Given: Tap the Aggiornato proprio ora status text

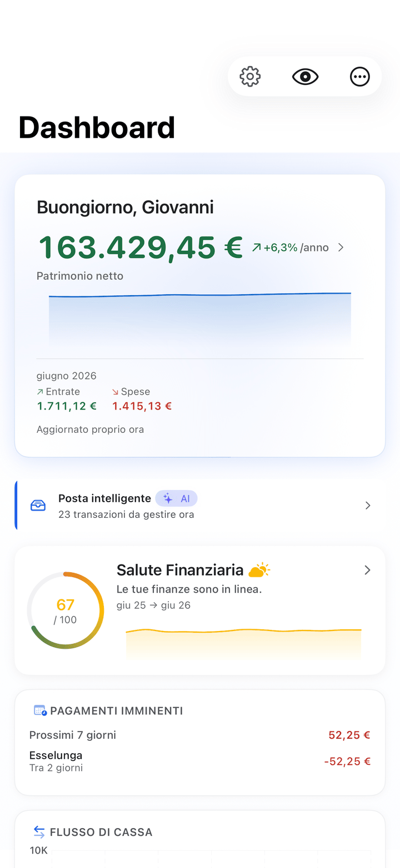Looking at the screenshot, I should [90, 430].
